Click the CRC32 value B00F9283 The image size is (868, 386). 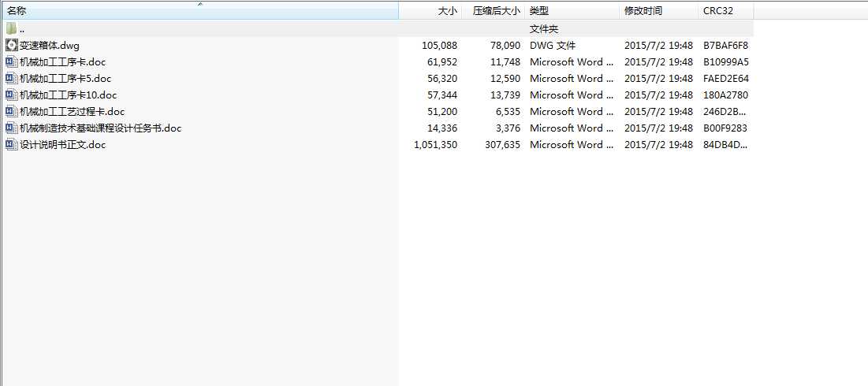coord(725,128)
